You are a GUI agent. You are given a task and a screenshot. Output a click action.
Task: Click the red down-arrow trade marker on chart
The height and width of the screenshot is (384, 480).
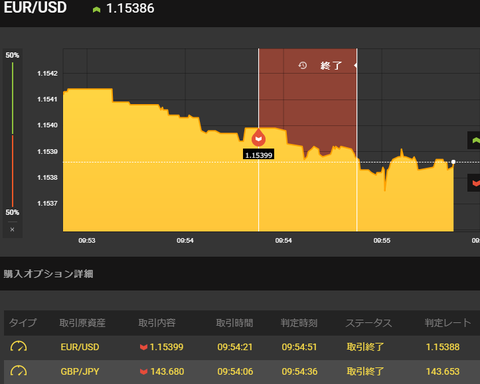pyautogui.click(x=258, y=137)
